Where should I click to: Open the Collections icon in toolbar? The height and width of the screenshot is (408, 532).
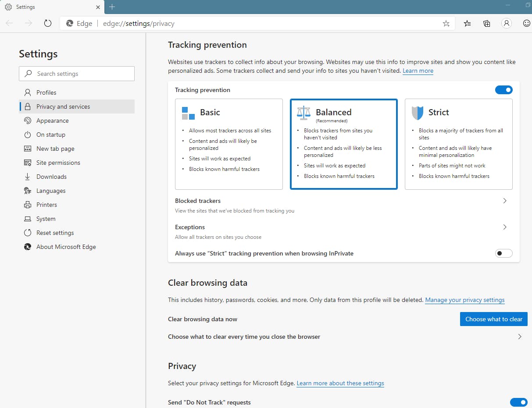click(487, 24)
